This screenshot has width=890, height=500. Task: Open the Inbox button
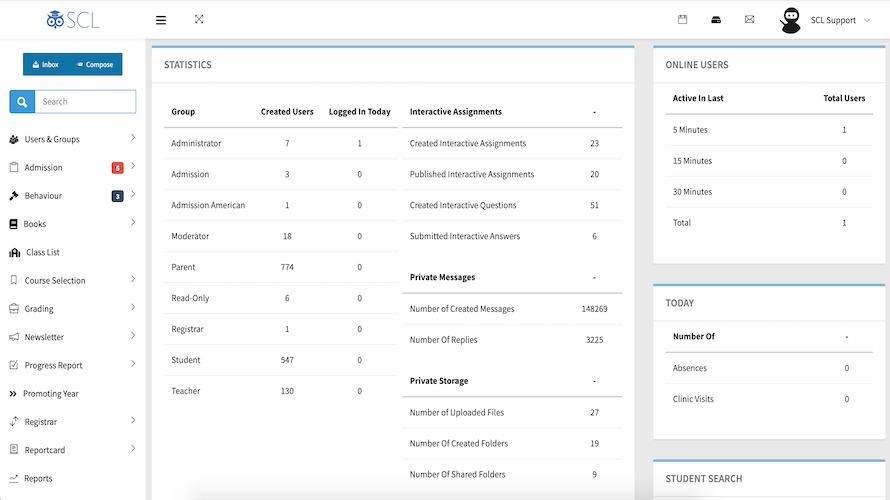coord(46,65)
